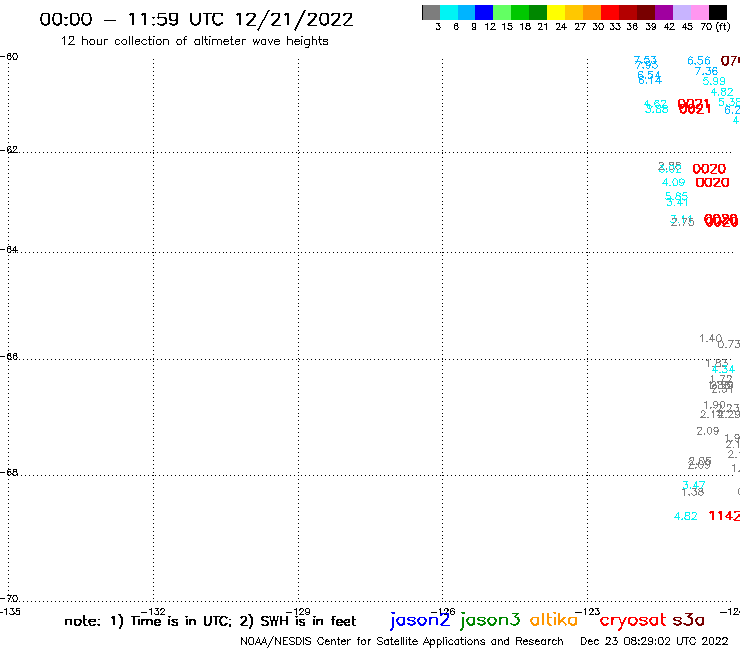Viewport: 740px width, 650px height.
Task: Click the 4.09 wave height value
Action: point(673,182)
